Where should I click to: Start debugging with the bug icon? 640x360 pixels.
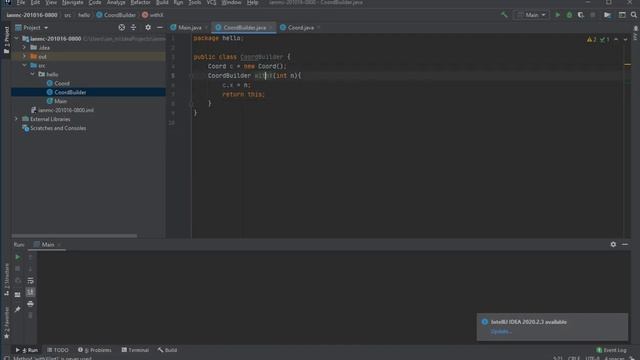tap(569, 15)
